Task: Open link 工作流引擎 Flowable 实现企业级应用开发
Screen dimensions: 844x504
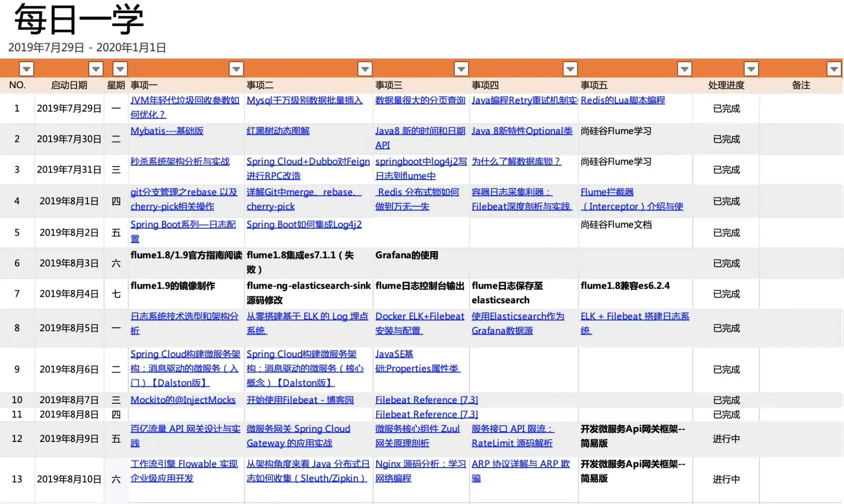Action: [184, 471]
